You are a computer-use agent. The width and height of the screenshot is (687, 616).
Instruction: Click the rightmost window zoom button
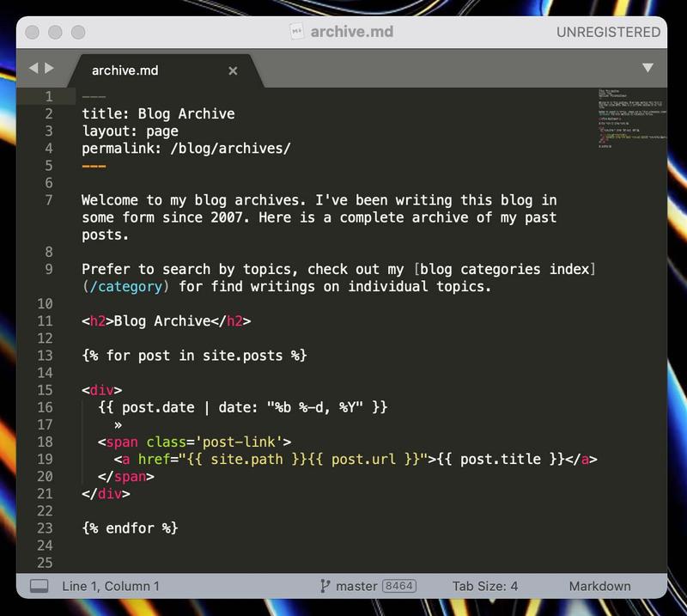[78, 32]
